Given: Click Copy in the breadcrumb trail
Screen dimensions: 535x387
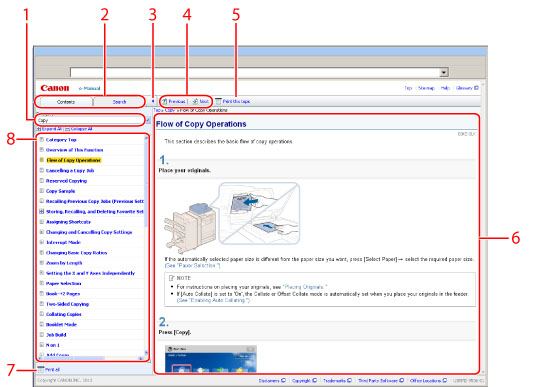Looking at the screenshot, I should [x=170, y=110].
